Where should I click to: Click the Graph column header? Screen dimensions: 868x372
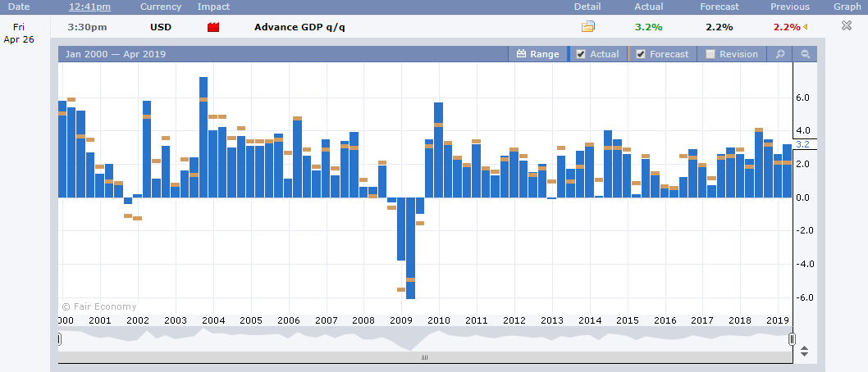[x=848, y=7]
